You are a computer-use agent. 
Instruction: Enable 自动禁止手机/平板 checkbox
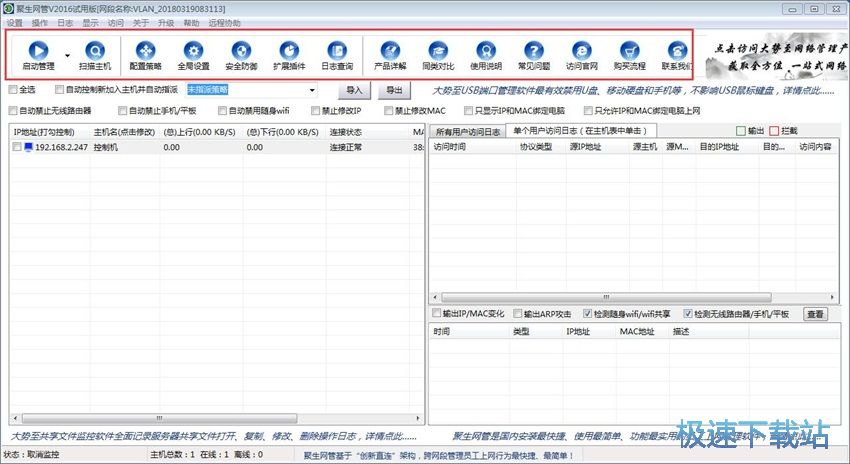pyautogui.click(x=123, y=111)
